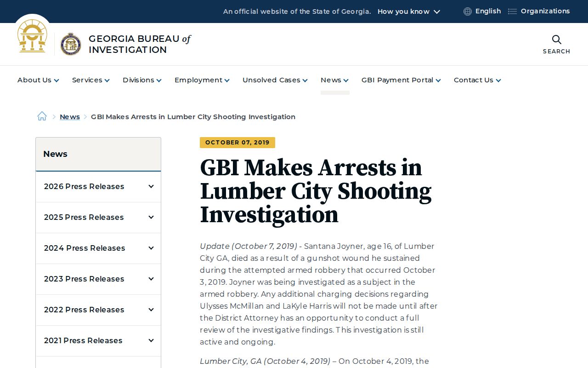
Task: Click the globe language icon
Action: [x=468, y=11]
